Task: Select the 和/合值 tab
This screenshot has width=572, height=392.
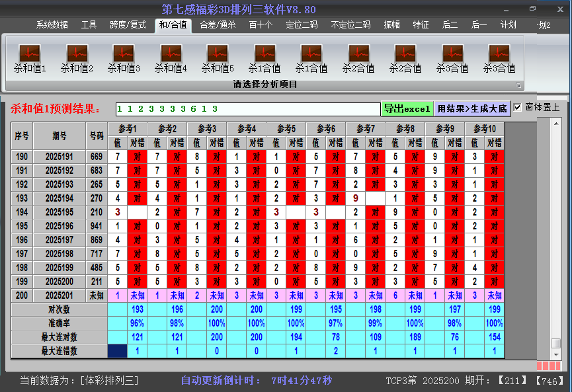Action: [173, 25]
